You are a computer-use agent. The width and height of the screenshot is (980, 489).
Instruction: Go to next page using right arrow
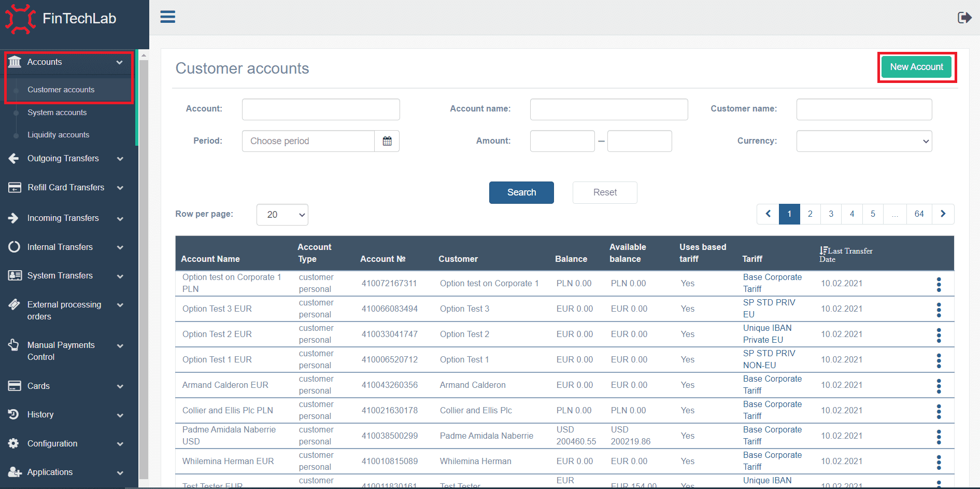[x=943, y=214]
